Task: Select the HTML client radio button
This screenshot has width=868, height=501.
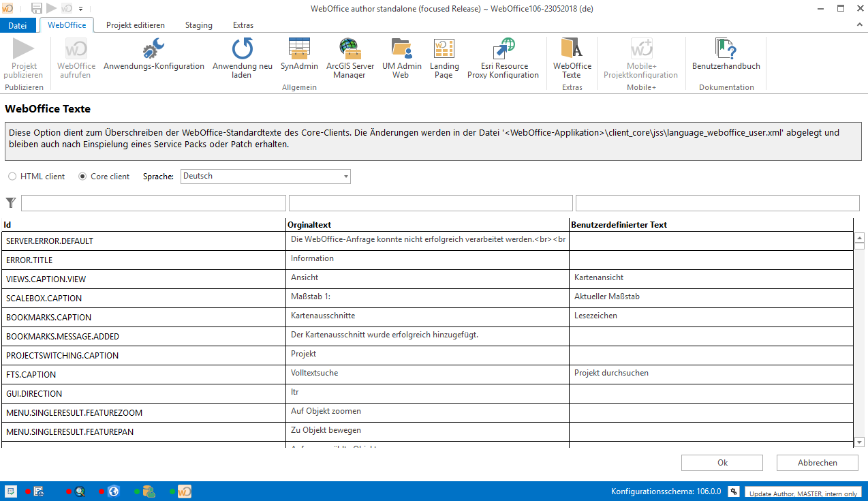Action: point(12,176)
